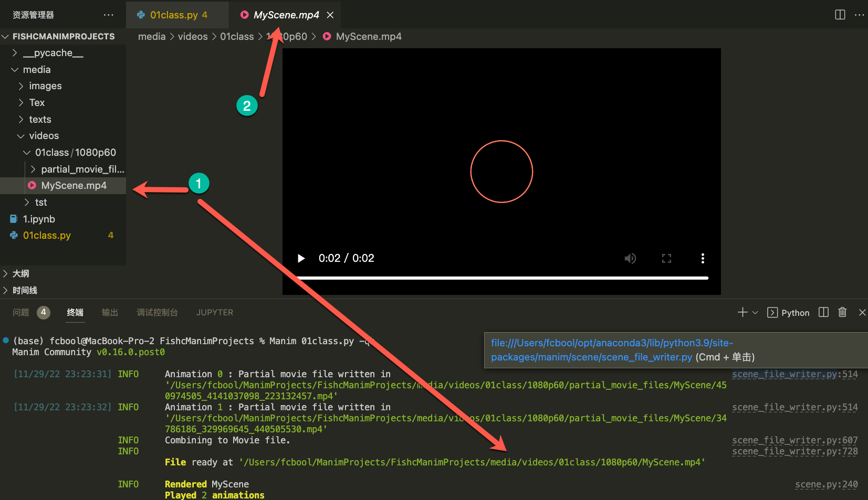Open the scene_file_writer.py:728 link
Viewport: 868px width, 500px height.
tap(795, 452)
